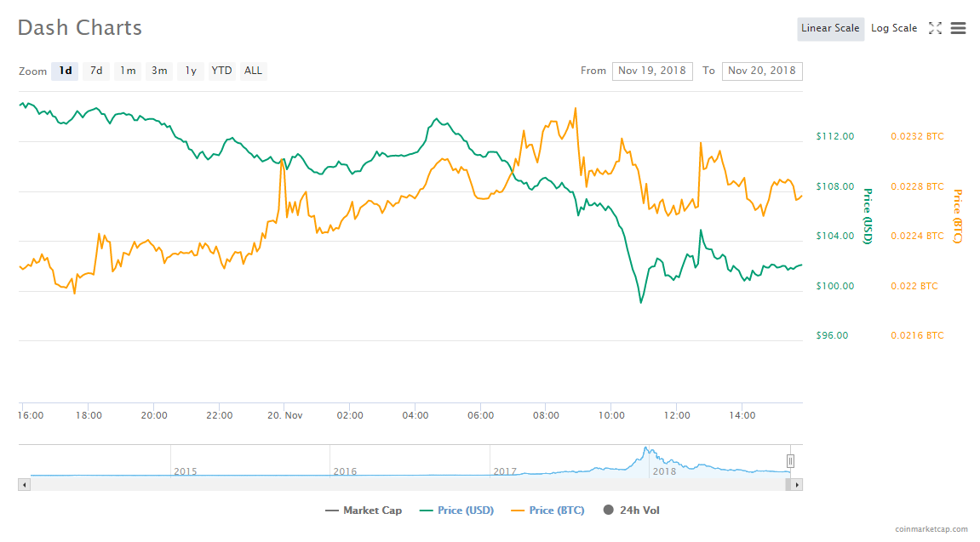The height and width of the screenshot is (542, 980).
Task: Choose the 3m zoom option
Action: point(159,71)
